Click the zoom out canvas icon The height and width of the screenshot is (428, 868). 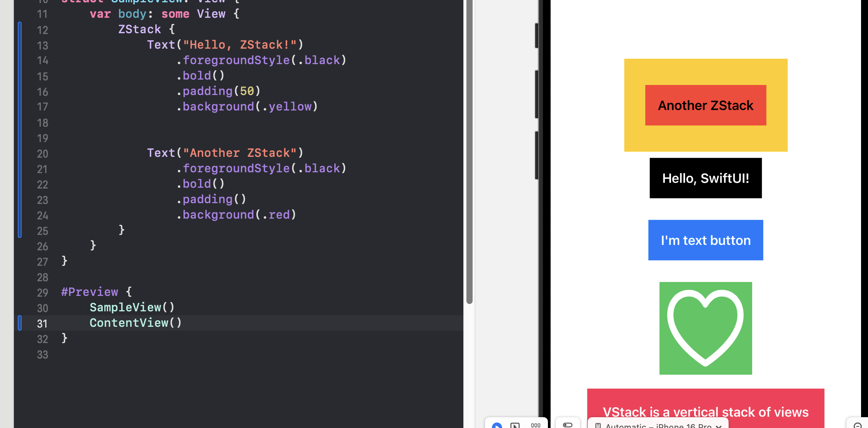click(858, 425)
